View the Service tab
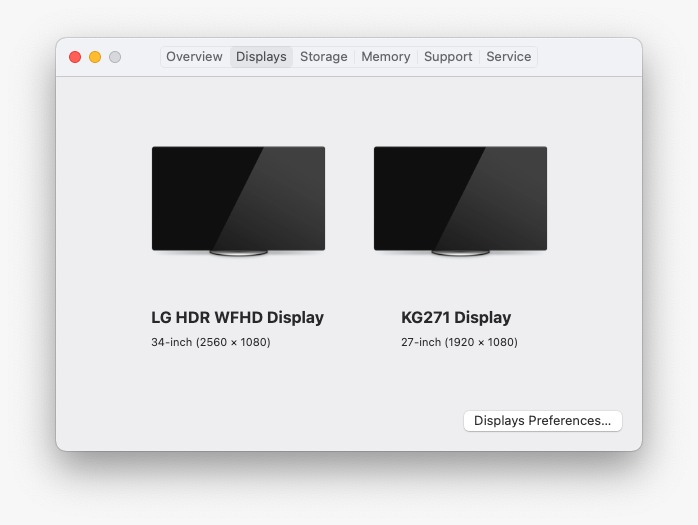Viewport: 698px width, 525px height. click(508, 57)
